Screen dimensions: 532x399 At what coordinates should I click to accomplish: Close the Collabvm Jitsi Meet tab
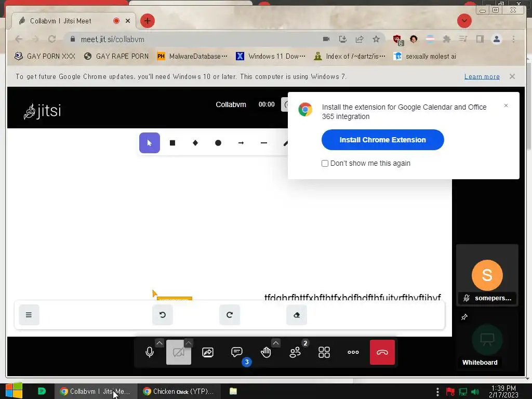point(128,21)
